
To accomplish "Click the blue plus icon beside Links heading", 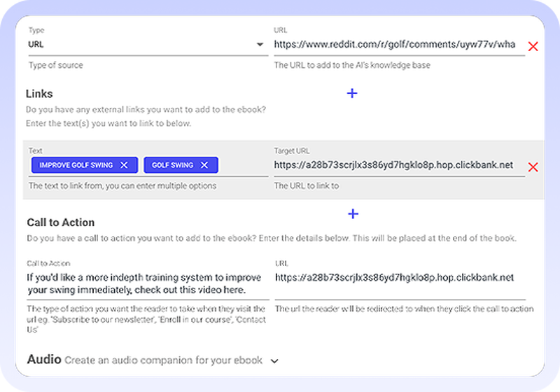I will click(352, 93).
